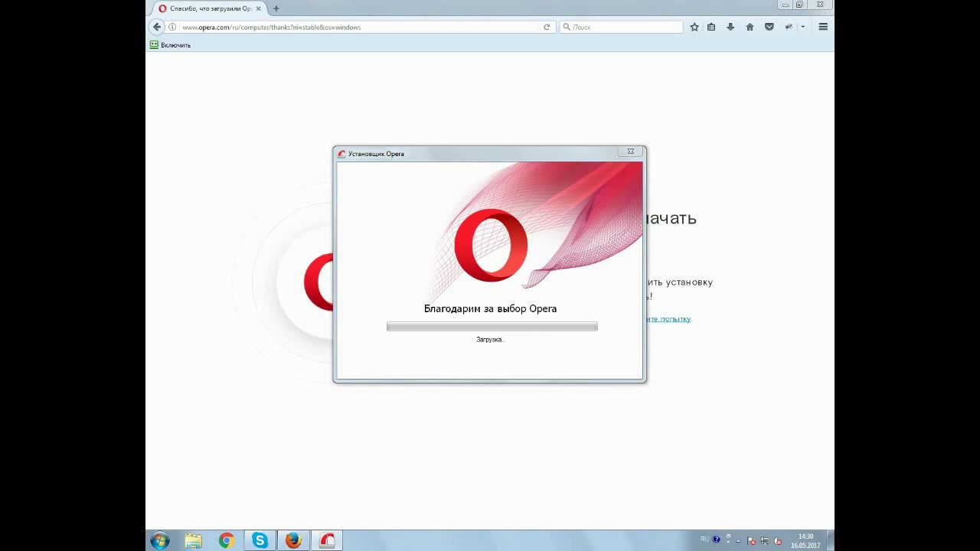Open the Firefox hamburger menu
The width and height of the screenshot is (980, 551).
click(x=823, y=27)
